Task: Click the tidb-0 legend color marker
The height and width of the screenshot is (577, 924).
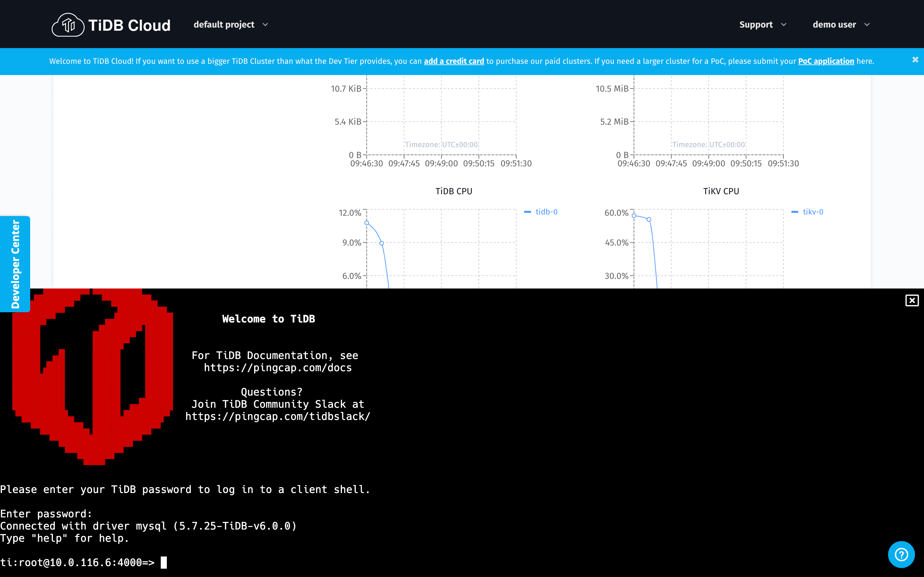Action: [x=528, y=212]
